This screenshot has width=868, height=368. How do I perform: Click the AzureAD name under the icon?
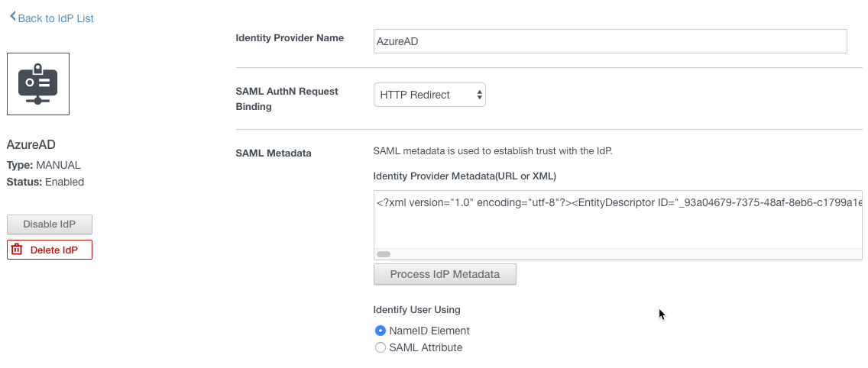pyautogui.click(x=31, y=145)
